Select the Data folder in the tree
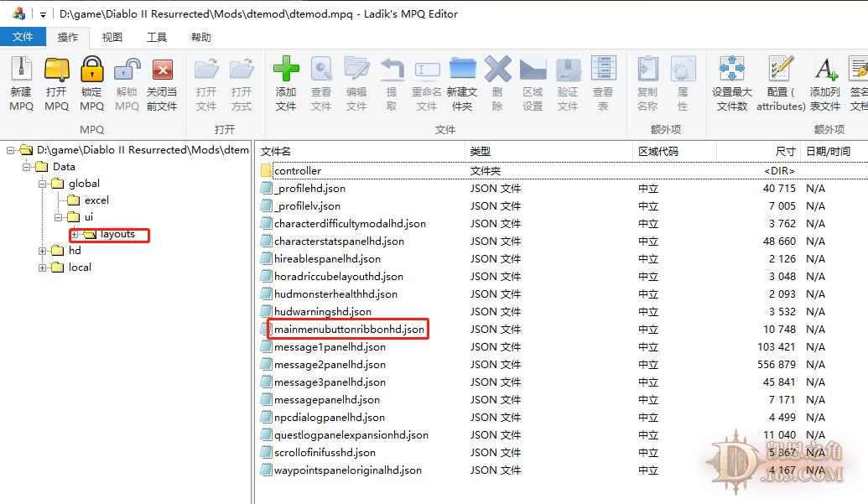The height and width of the screenshot is (504, 868). pos(64,167)
